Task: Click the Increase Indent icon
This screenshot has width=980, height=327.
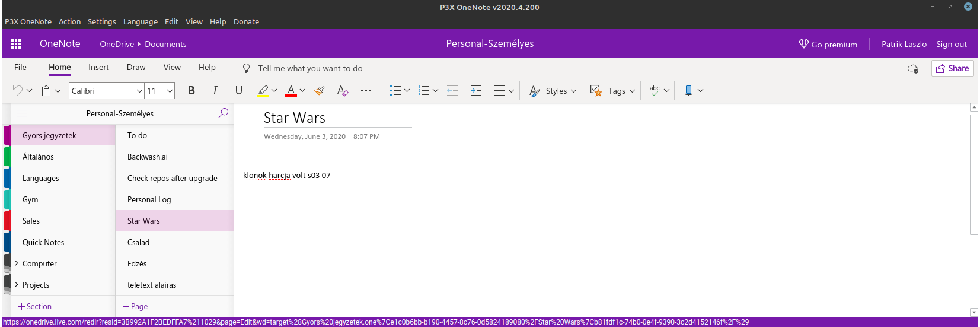Action: point(476,91)
